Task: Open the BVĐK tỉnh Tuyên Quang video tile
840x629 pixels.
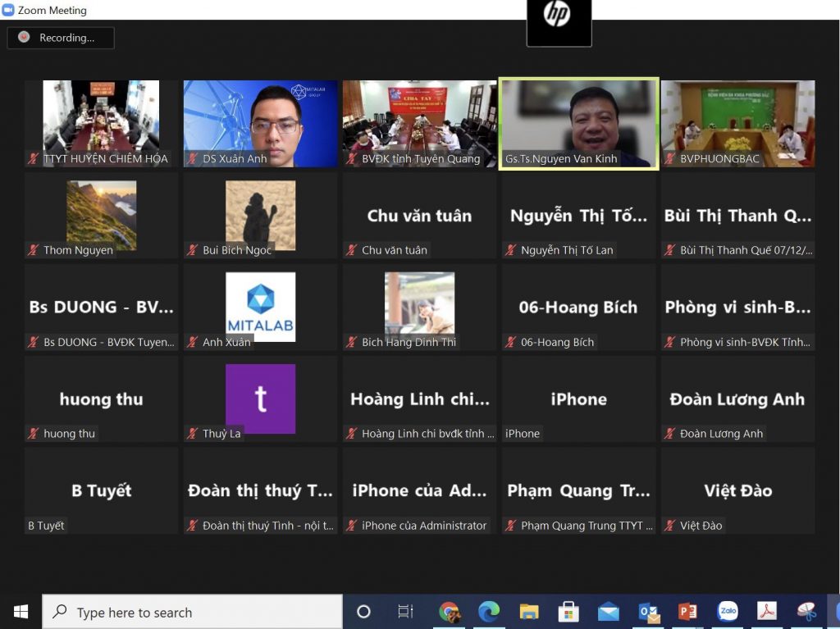Action: tap(419, 124)
